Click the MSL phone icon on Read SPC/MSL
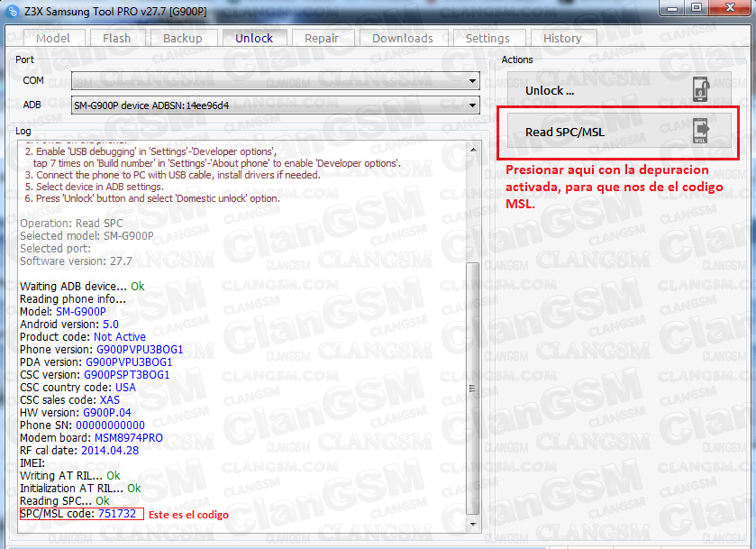This screenshot has height=549, width=756. pyautogui.click(x=701, y=131)
